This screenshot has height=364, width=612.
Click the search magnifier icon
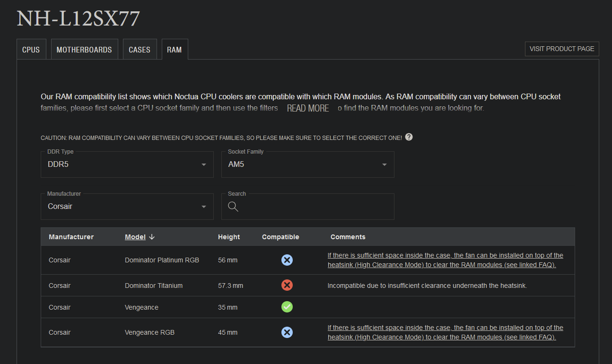point(233,207)
